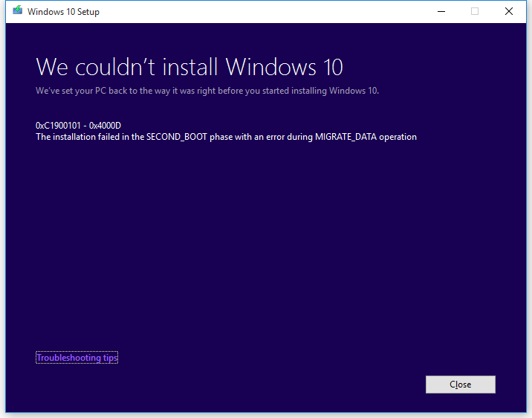The image size is (532, 418).
Task: Click the Windows 10 Setup title bar icon
Action: click(18, 11)
